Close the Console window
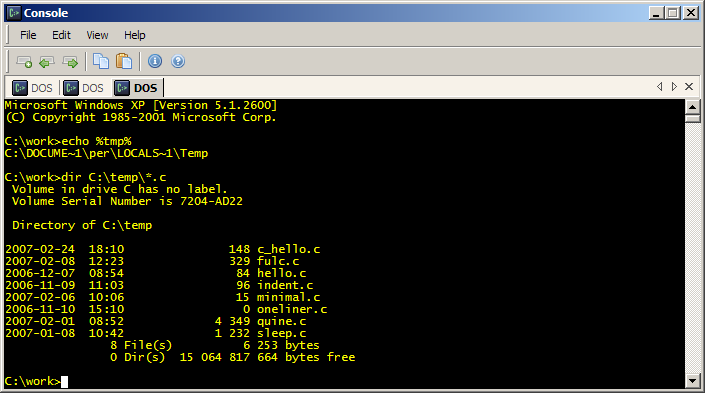The width and height of the screenshot is (705, 393). [690, 13]
